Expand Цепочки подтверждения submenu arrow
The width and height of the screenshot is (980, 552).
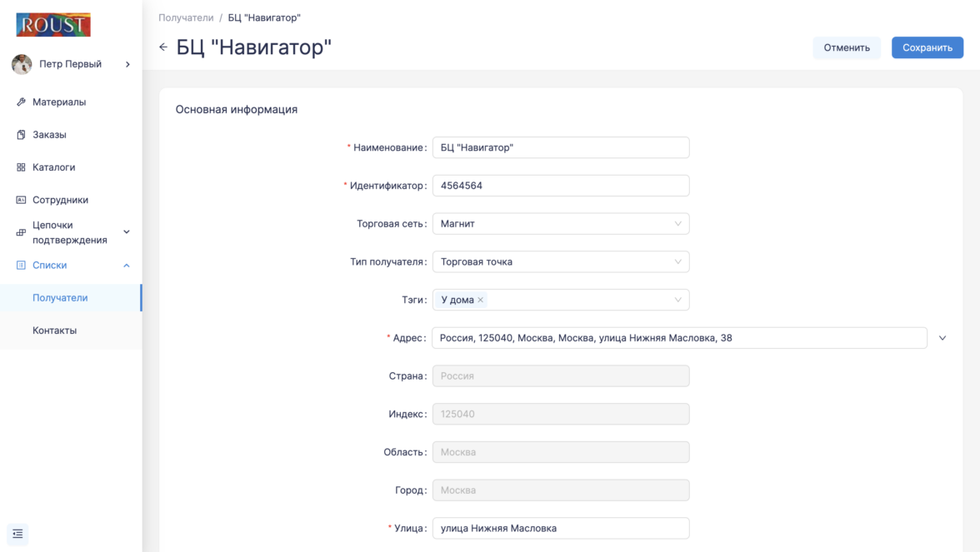[127, 232]
